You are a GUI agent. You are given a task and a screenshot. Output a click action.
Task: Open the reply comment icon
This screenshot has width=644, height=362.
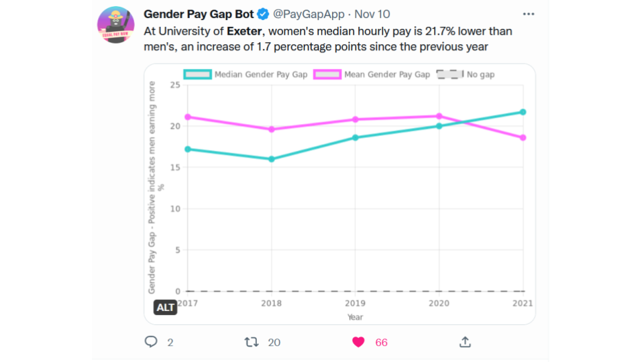152,342
